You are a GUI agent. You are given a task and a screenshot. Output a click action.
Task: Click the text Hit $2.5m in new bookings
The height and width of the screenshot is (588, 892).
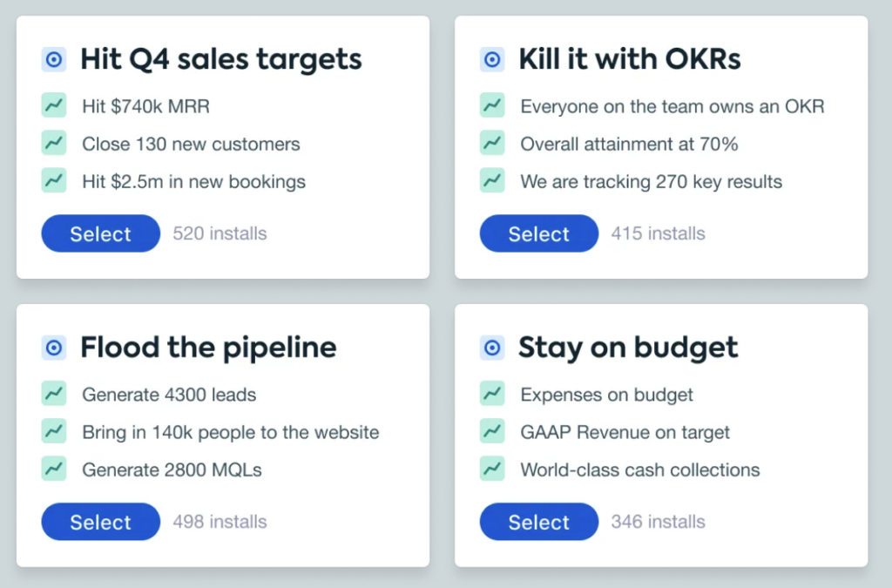pos(193,182)
